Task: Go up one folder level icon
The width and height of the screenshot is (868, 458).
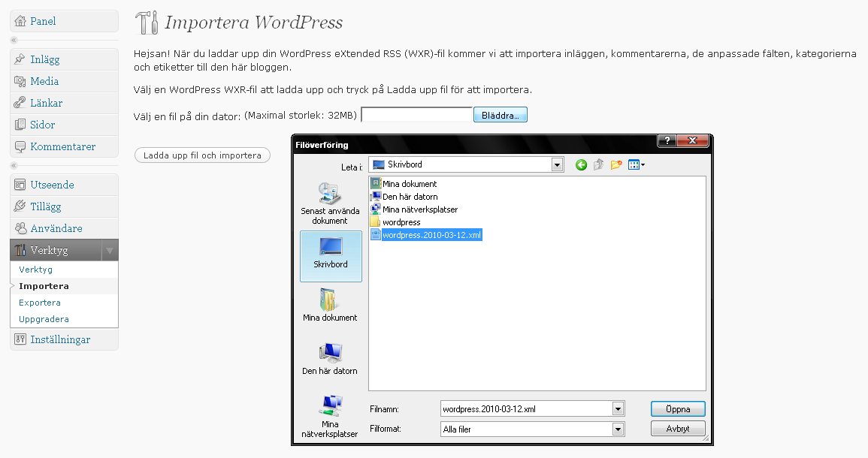Action: 598,165
